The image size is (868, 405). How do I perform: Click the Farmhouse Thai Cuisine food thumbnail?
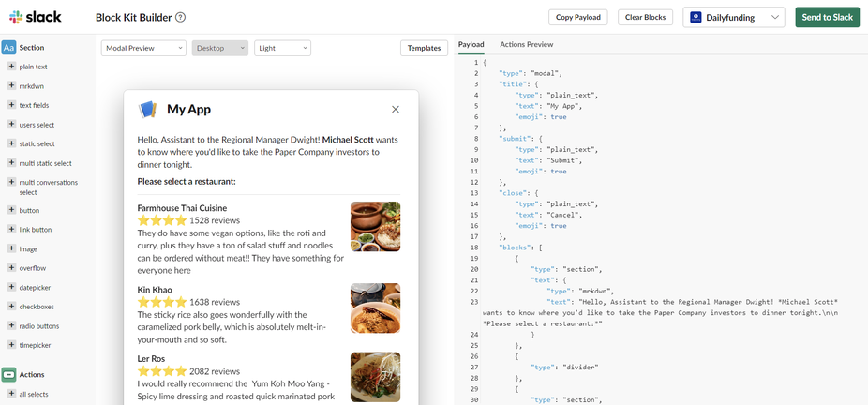(375, 226)
